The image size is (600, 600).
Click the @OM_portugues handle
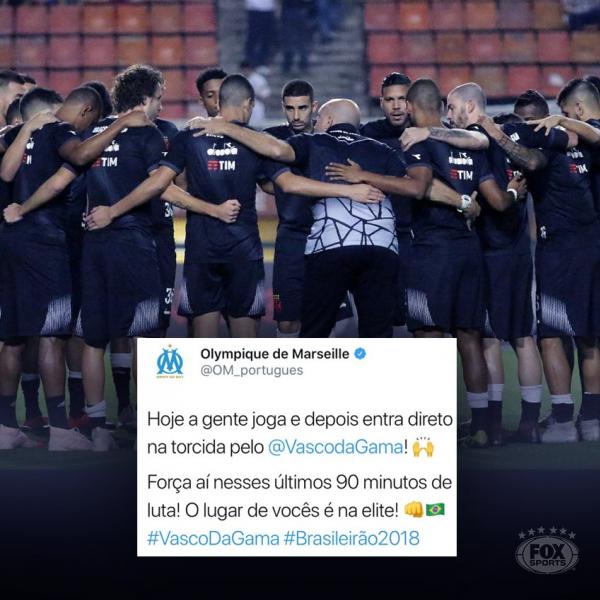coord(252,370)
